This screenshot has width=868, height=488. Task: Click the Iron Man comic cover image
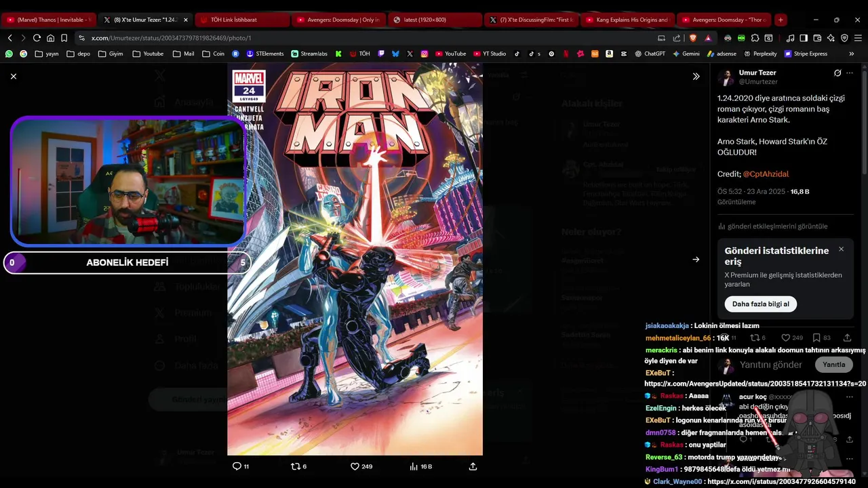[x=355, y=260]
